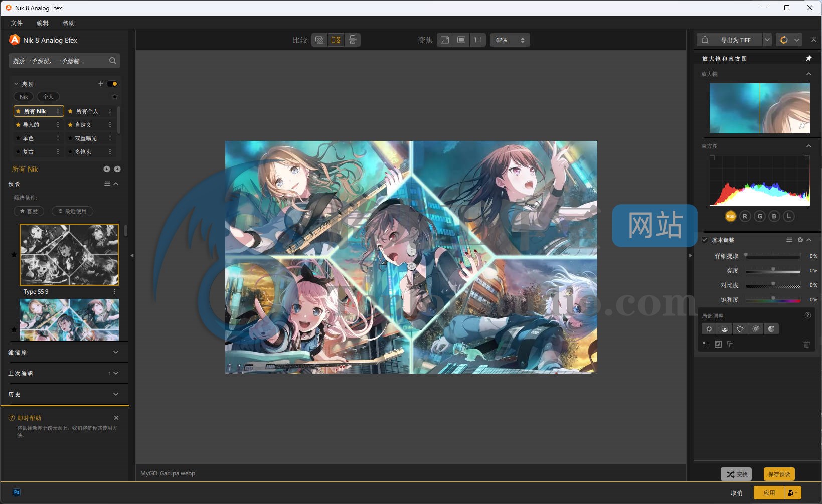Viewport: 822px width, 504px height.
Task: Open the 导出为 TIFF dropdown arrow
Action: (x=767, y=40)
